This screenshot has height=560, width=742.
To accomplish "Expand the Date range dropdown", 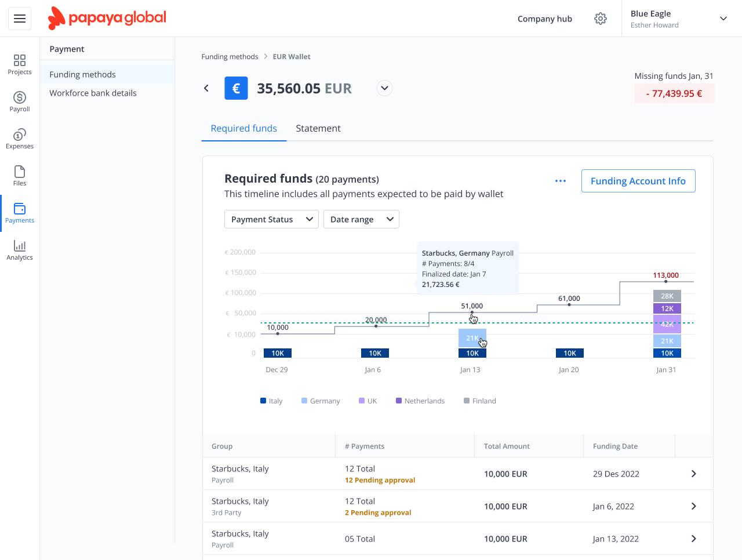I will 361,219.
